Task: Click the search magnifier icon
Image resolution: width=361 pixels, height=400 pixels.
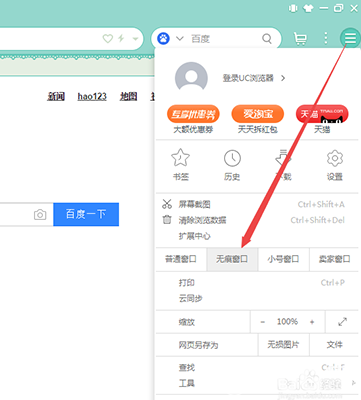Action: coord(267,39)
